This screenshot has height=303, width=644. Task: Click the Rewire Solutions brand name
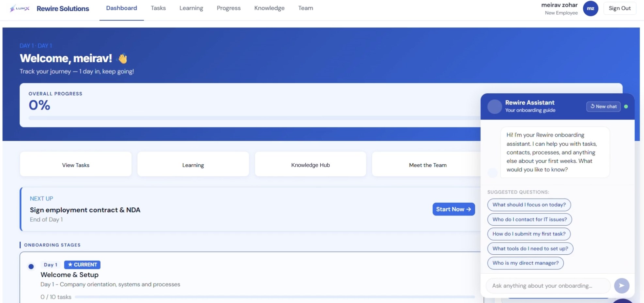63,8
